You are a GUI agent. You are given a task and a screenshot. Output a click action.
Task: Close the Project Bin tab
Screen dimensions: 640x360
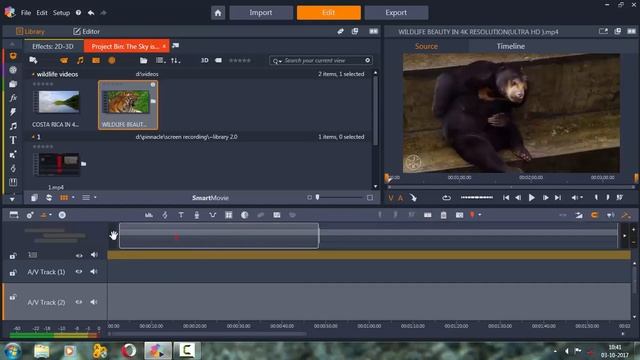(164, 47)
